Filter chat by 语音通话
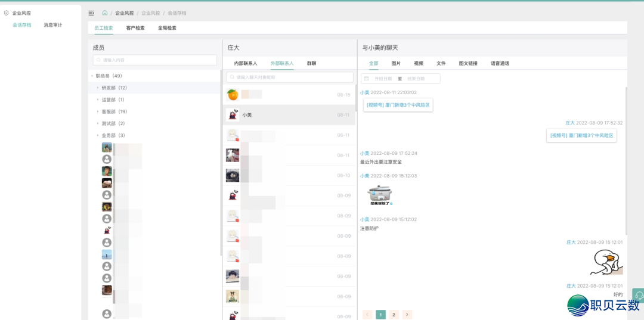The image size is (644, 320). click(500, 64)
